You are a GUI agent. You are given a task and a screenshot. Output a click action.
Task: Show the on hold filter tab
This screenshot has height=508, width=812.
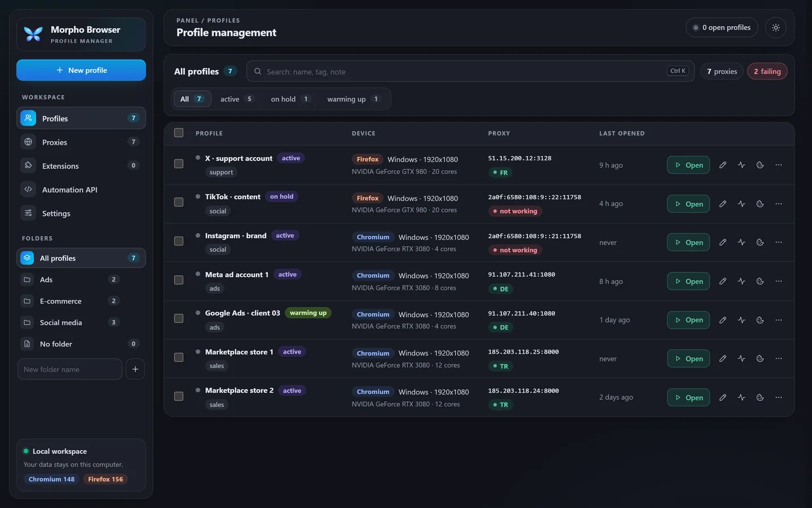pos(290,99)
